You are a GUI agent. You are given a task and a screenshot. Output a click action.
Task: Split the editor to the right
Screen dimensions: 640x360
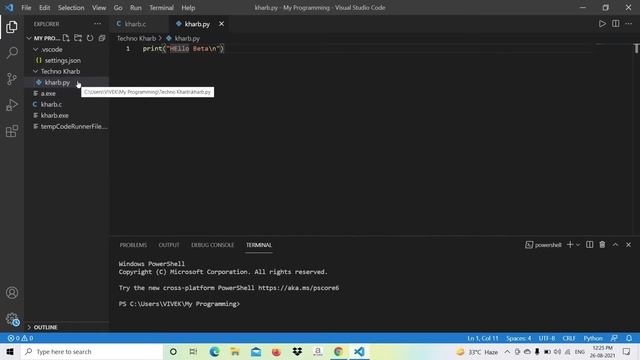616,24
